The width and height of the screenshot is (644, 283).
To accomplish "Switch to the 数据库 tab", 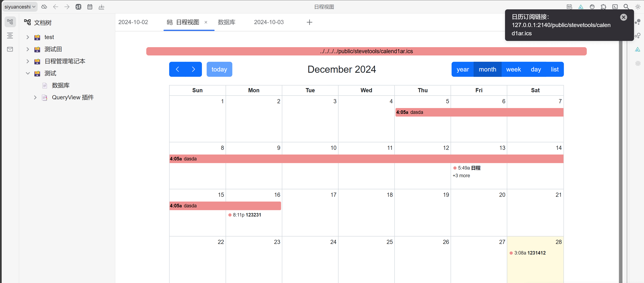I will pos(226,22).
